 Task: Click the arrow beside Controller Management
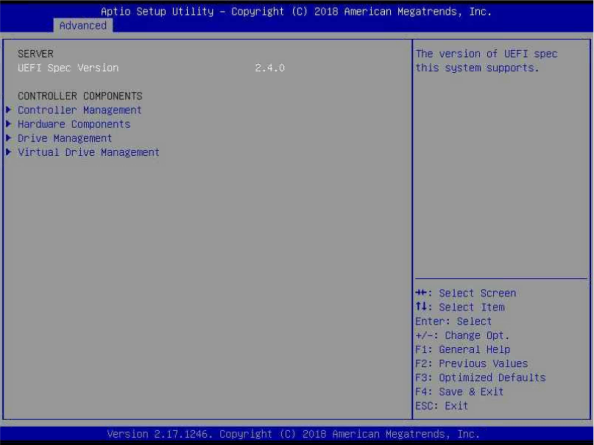[x=8, y=110]
